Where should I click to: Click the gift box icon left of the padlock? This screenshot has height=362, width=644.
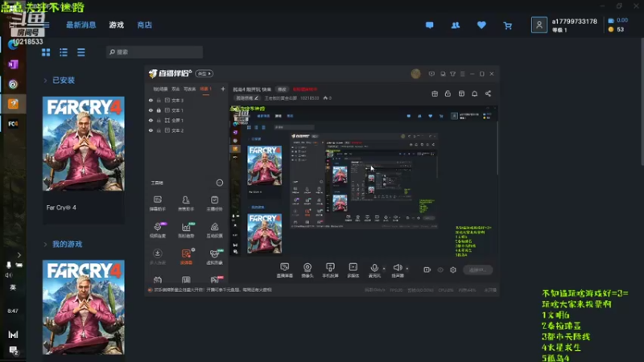[x=435, y=93]
